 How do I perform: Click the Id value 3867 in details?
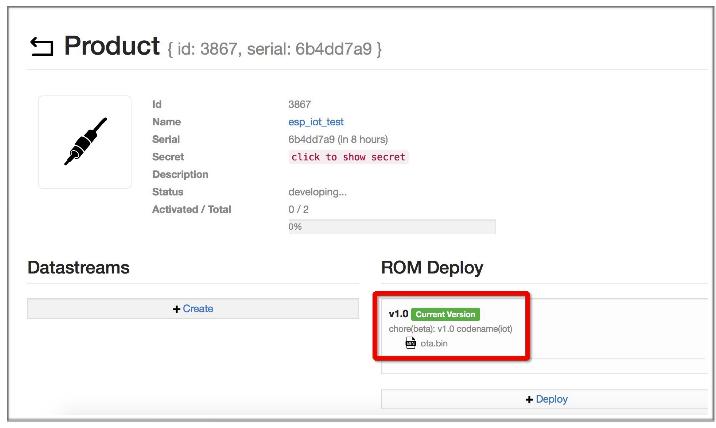pos(299,104)
